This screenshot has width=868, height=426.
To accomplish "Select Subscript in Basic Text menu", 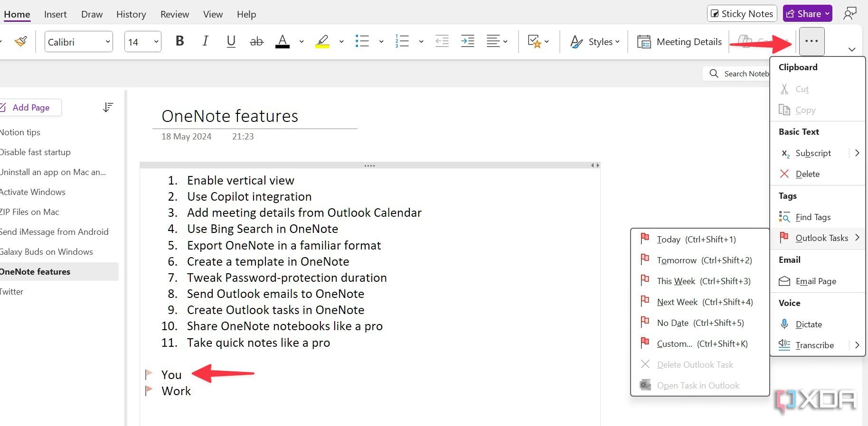I will tap(813, 153).
